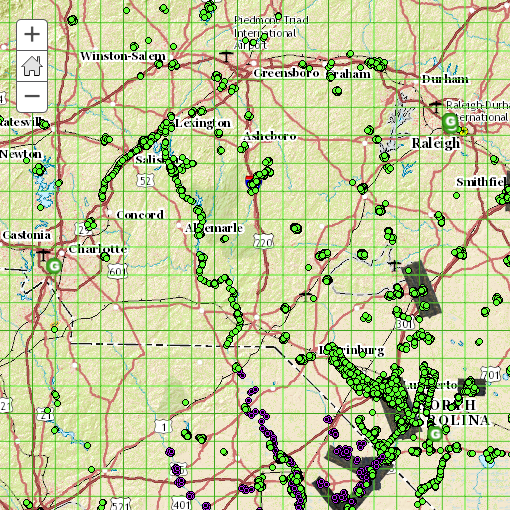Click the US 52 highway shield
This screenshot has width=510, height=510.
pyautogui.click(x=146, y=180)
